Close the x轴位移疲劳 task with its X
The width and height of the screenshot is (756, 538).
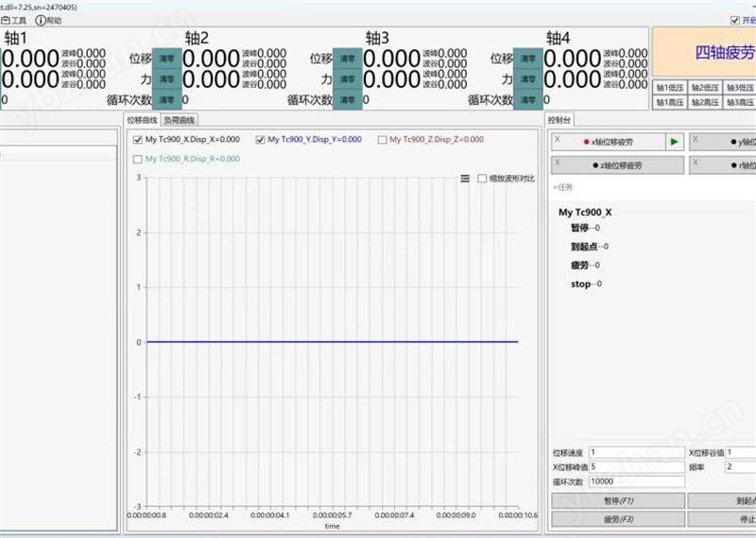558,139
